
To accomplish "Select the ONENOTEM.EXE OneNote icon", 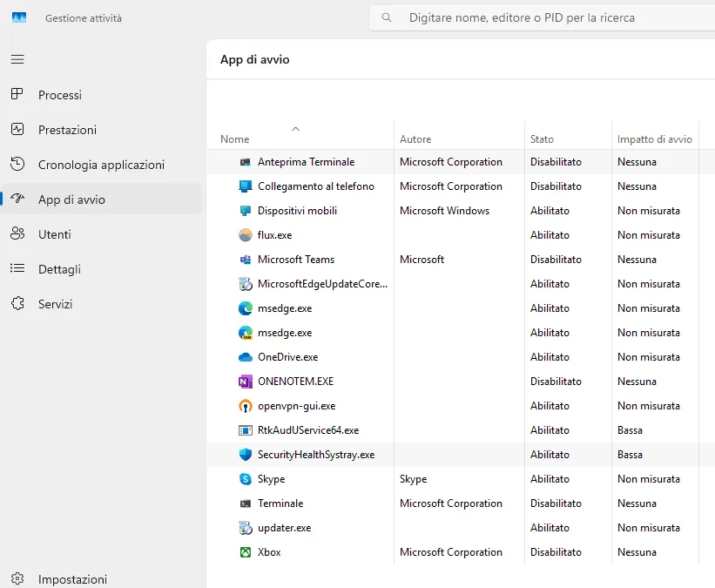I will coord(246,381).
